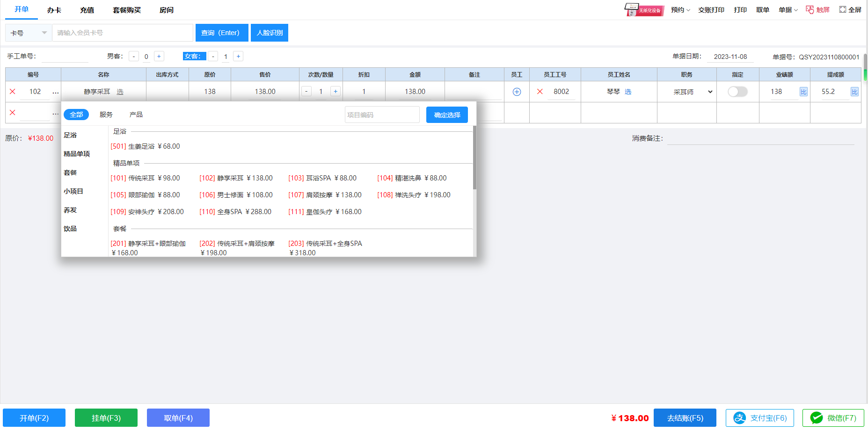Switch to the 套餐购买 tab
868x431 pixels.
coord(127,10)
